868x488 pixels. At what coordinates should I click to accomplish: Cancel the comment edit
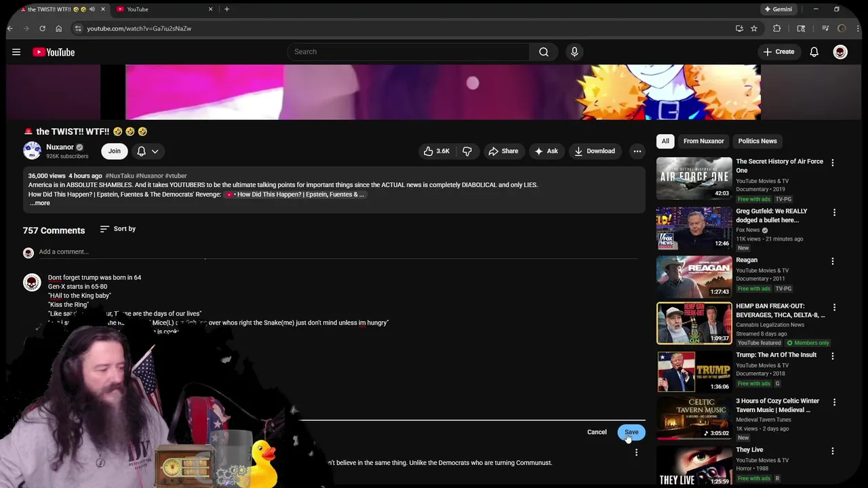pos(597,432)
